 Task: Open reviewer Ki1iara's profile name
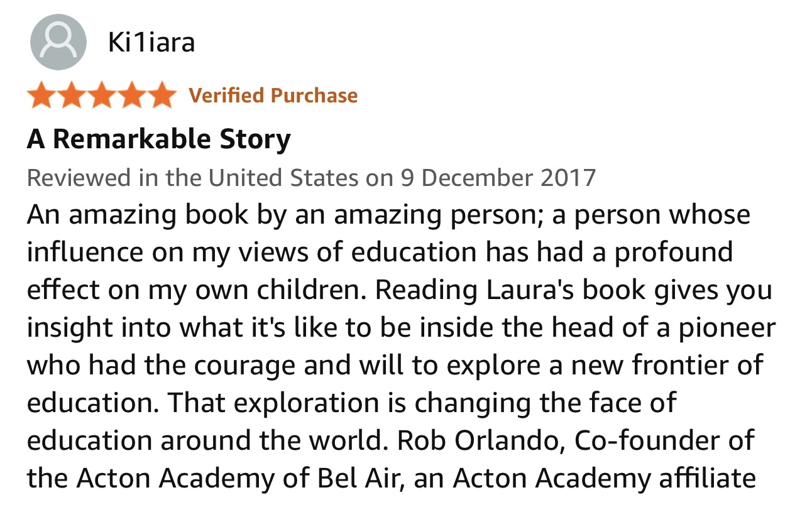(151, 42)
